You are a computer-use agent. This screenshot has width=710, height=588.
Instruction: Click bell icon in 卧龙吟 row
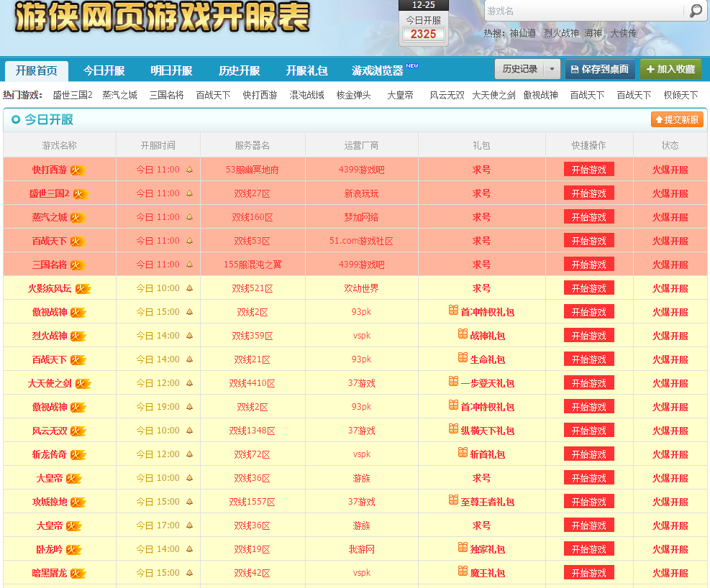pyautogui.click(x=189, y=549)
